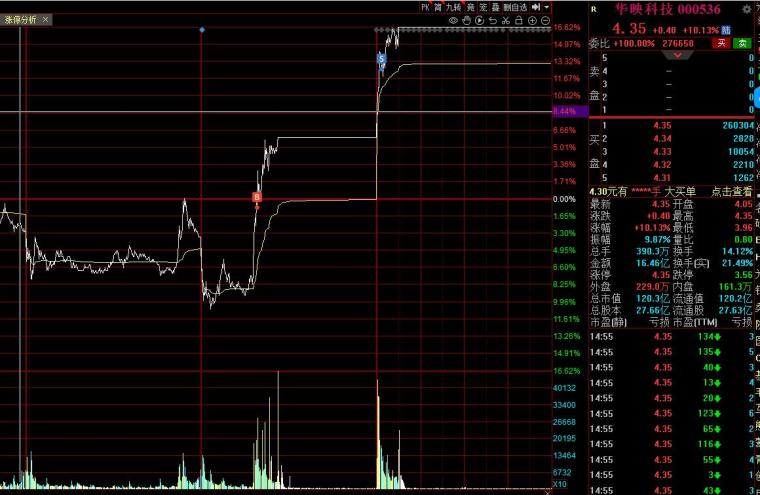760x495 pixels.
Task: Toggle the lock icon in chart toolbar
Action: pyautogui.click(x=519, y=20)
